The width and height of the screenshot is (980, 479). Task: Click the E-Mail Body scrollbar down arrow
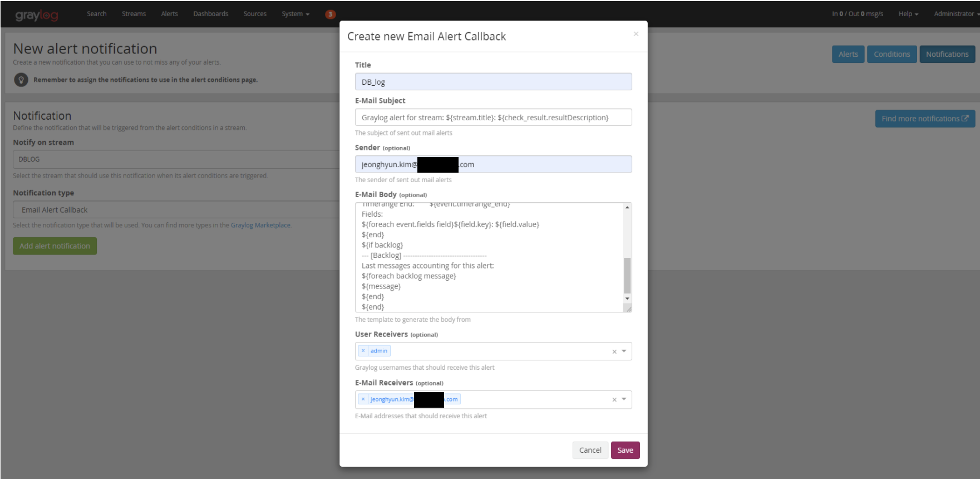(627, 299)
